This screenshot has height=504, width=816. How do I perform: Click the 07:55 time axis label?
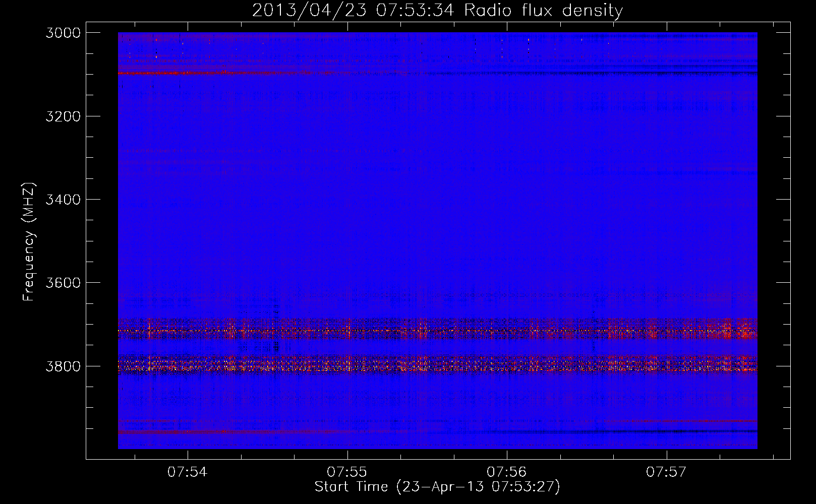point(347,472)
